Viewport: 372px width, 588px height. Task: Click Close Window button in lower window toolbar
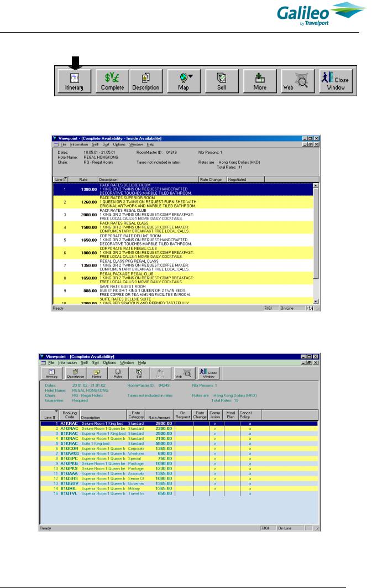click(209, 373)
